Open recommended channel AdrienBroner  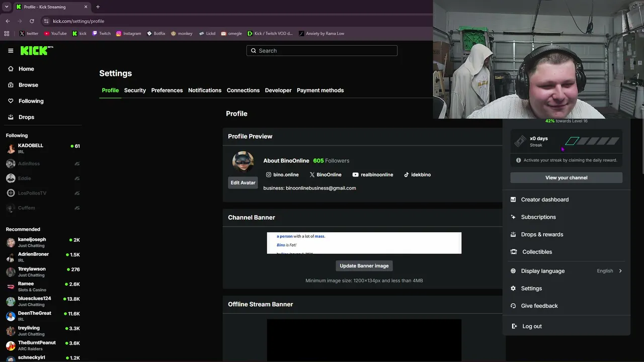pyautogui.click(x=43, y=257)
